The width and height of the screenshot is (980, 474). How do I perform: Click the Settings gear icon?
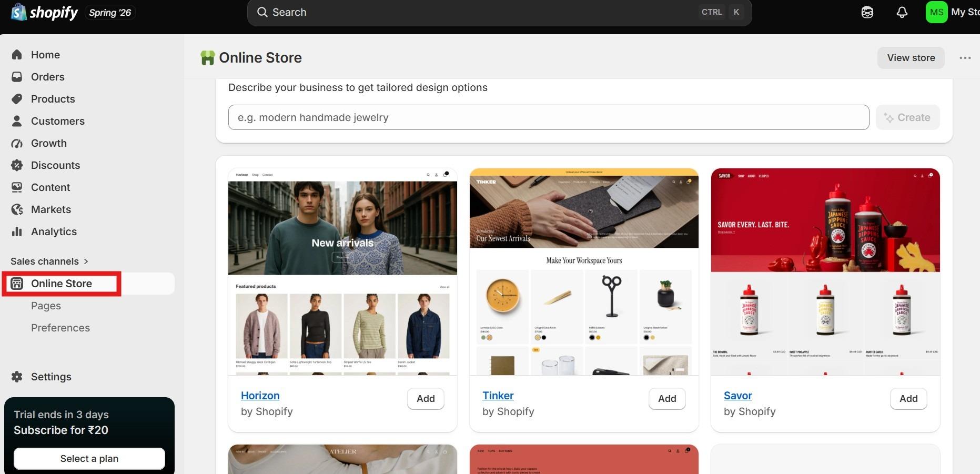pos(17,377)
